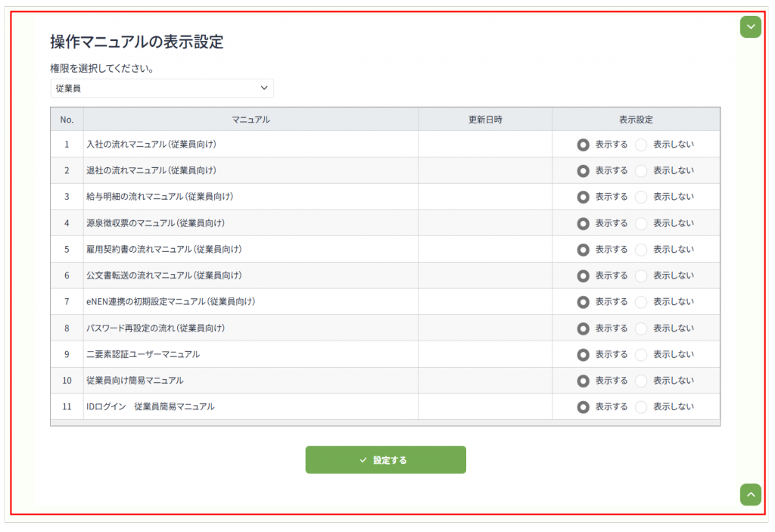
Task: Select 表示しない for 源泉徴収票のマニュアル
Action: [642, 223]
